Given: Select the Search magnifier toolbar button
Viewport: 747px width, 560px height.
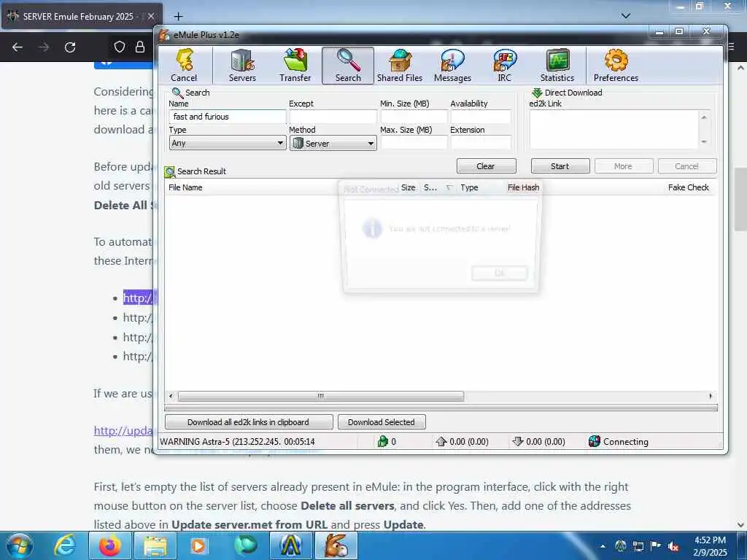Looking at the screenshot, I should (x=348, y=66).
